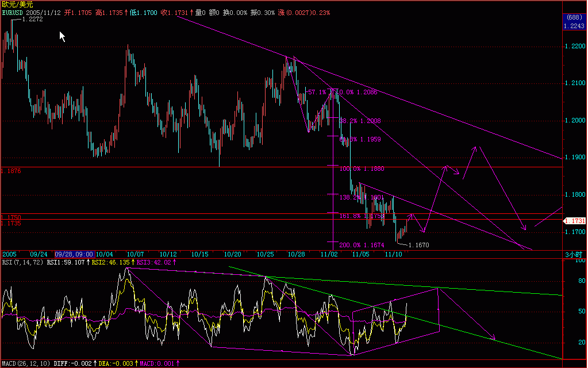Click the amplitude value 振0.30%
588x368 pixels.
coord(263,13)
